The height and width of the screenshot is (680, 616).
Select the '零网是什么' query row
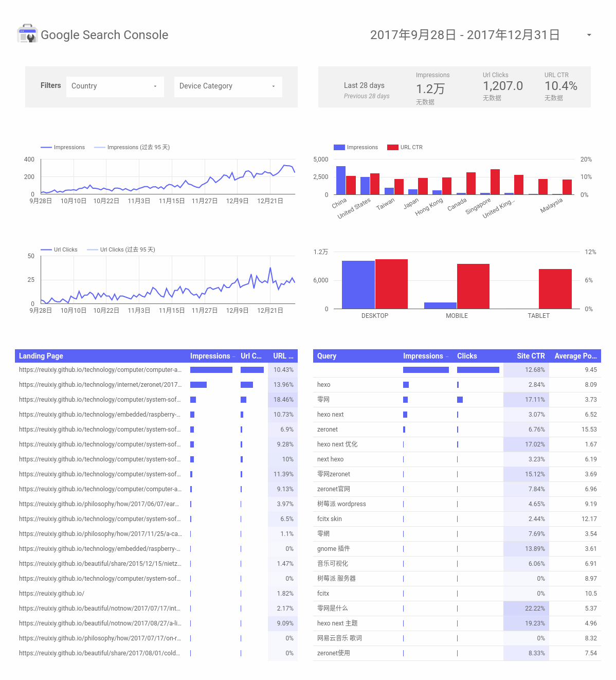coord(457,609)
